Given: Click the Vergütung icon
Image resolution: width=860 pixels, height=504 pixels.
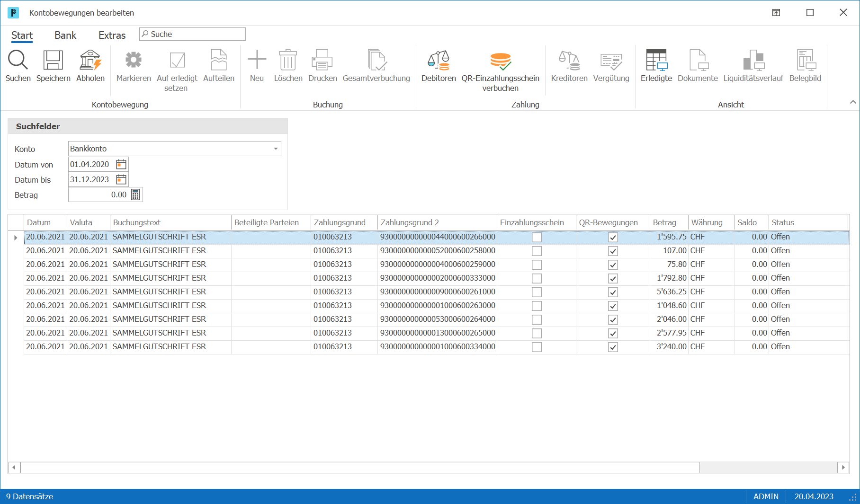Looking at the screenshot, I should (611, 61).
